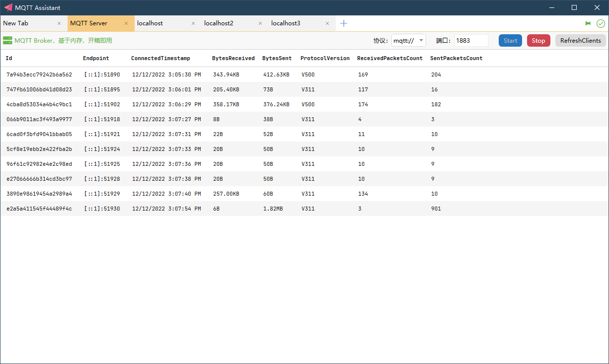Click the green flag icon
The image size is (609, 364).
(x=588, y=23)
